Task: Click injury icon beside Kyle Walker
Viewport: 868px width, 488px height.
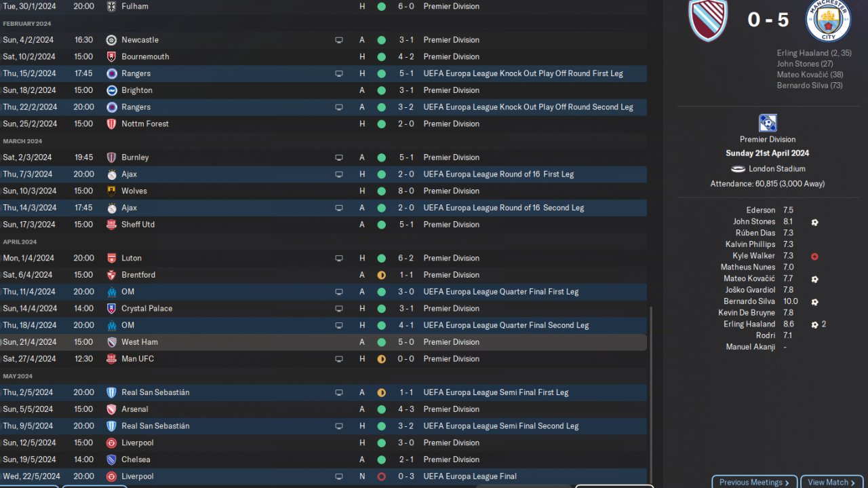Action: 814,257
